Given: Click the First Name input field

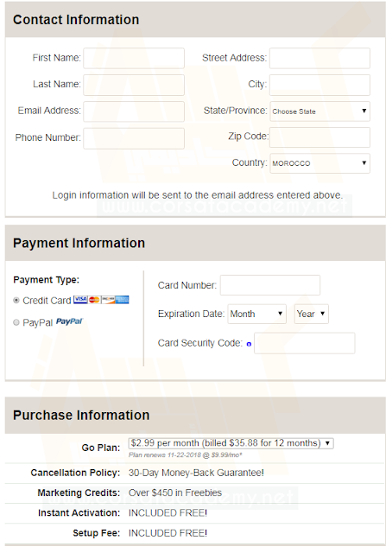Looking at the screenshot, I should [x=134, y=58].
